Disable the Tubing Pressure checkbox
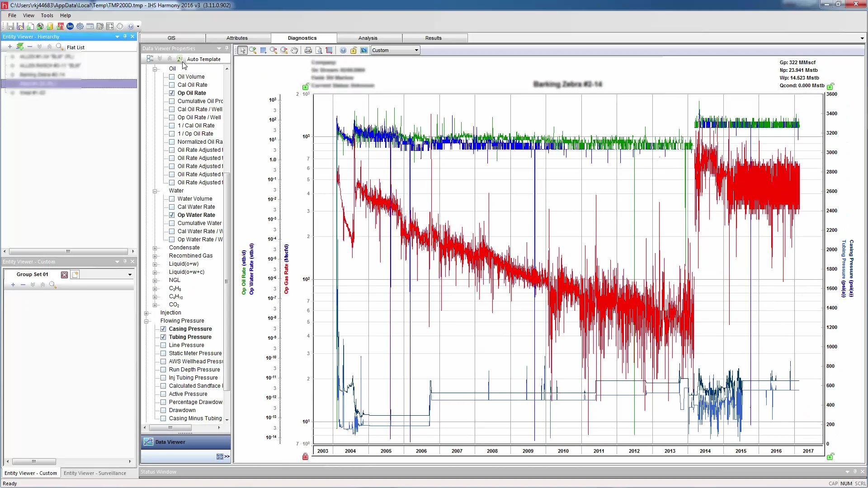This screenshot has height=488, width=868. [x=163, y=337]
